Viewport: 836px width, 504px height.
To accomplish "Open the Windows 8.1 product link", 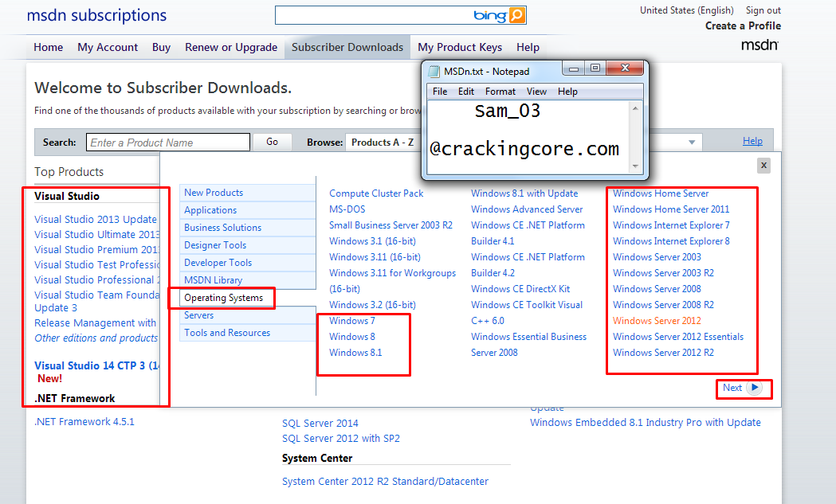I will pos(355,353).
